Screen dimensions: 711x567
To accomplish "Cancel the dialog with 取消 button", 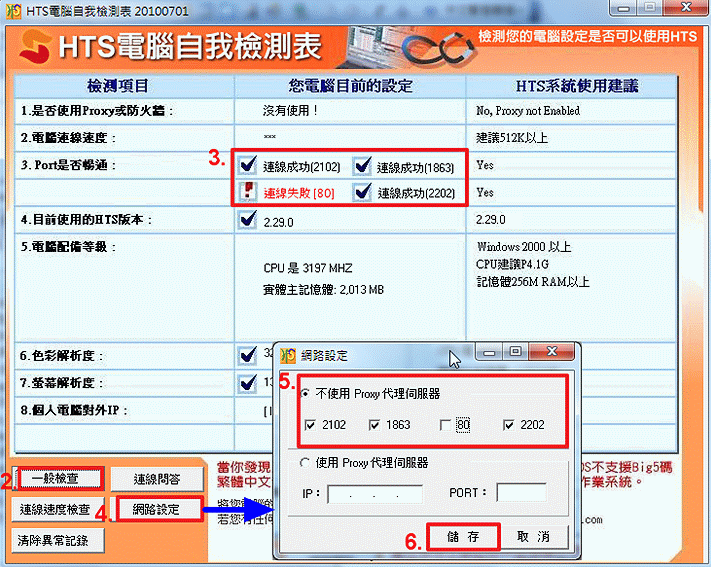I will pyautogui.click(x=534, y=537).
